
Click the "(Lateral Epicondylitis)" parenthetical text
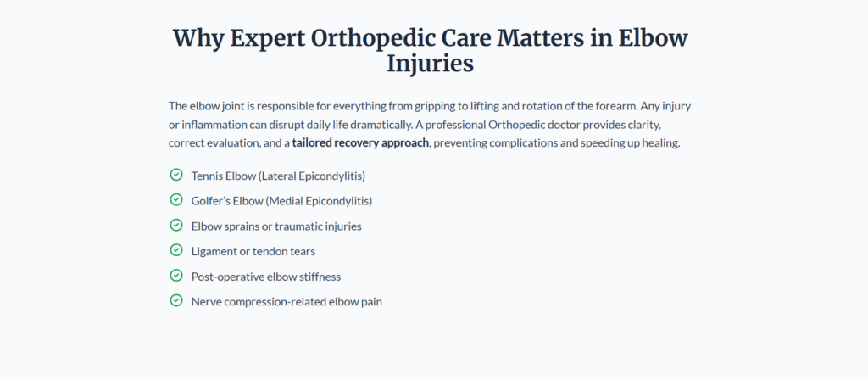pyautogui.click(x=314, y=176)
